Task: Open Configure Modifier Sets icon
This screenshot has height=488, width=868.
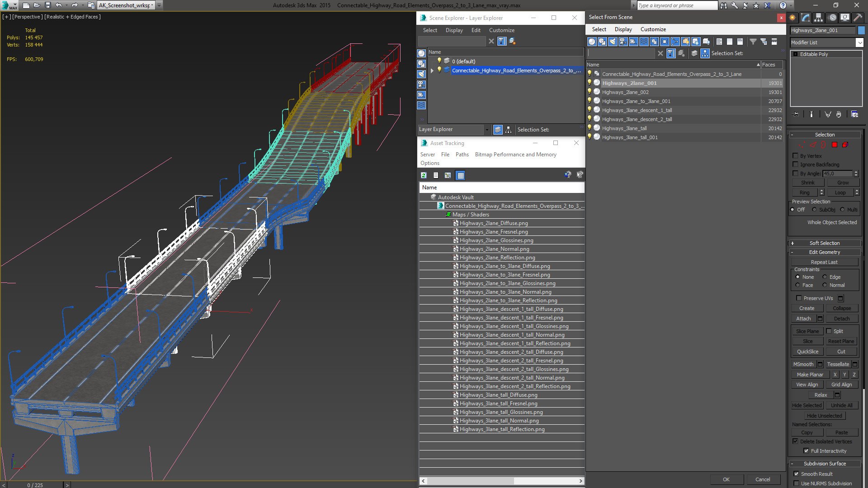Action: 854,114
